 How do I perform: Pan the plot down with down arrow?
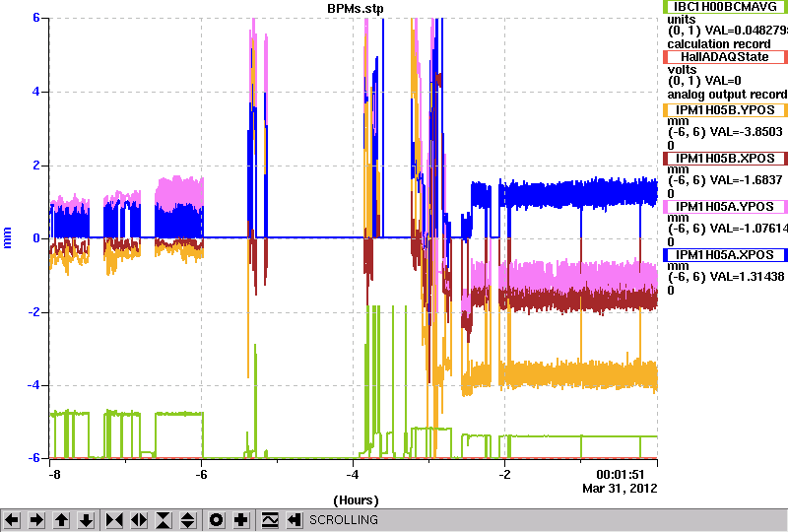click(x=87, y=520)
